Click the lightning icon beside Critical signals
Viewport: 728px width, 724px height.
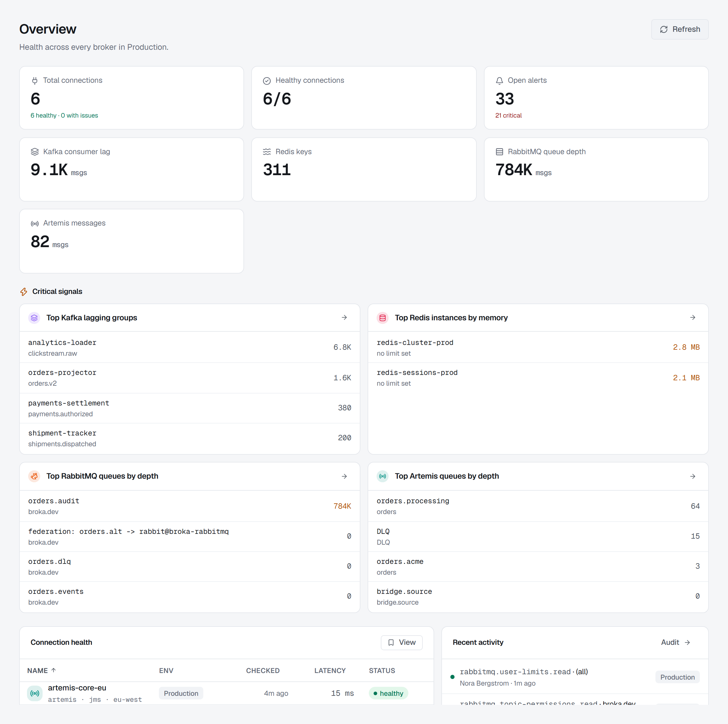coord(24,292)
